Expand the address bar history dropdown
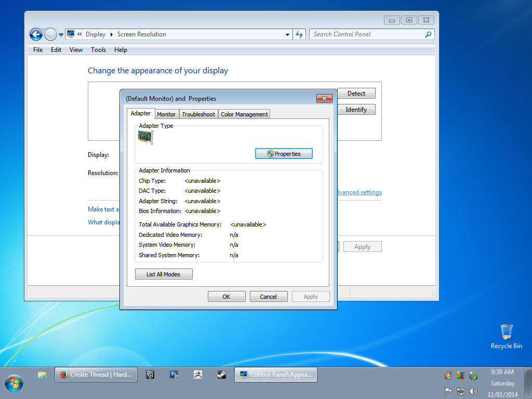The width and height of the screenshot is (532, 399). (x=287, y=34)
